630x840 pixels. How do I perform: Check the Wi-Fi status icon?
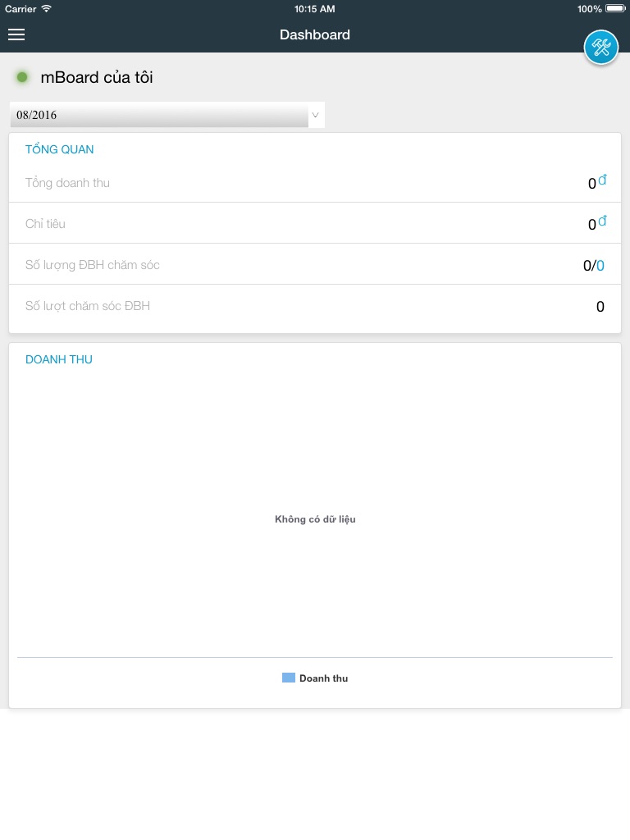(x=47, y=8)
